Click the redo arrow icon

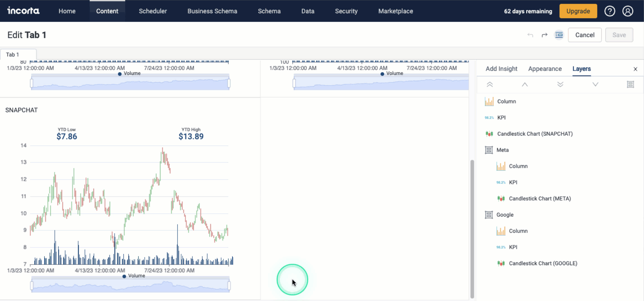pyautogui.click(x=544, y=35)
